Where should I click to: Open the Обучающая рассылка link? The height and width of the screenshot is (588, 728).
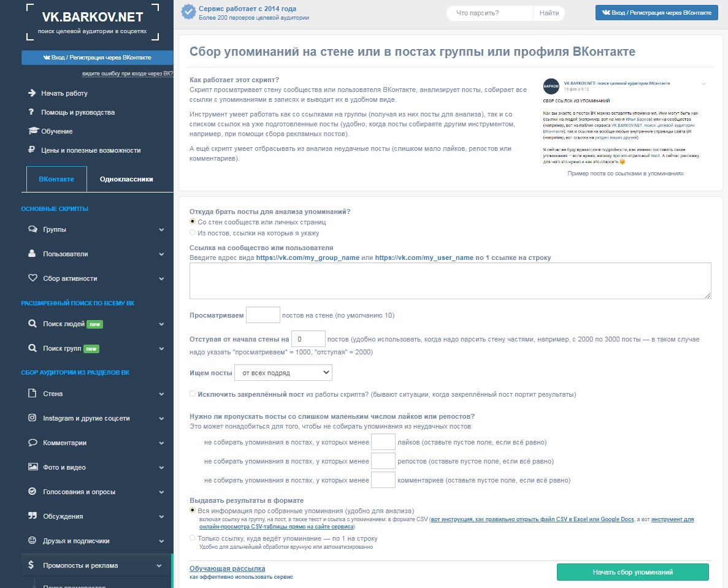[228, 568]
